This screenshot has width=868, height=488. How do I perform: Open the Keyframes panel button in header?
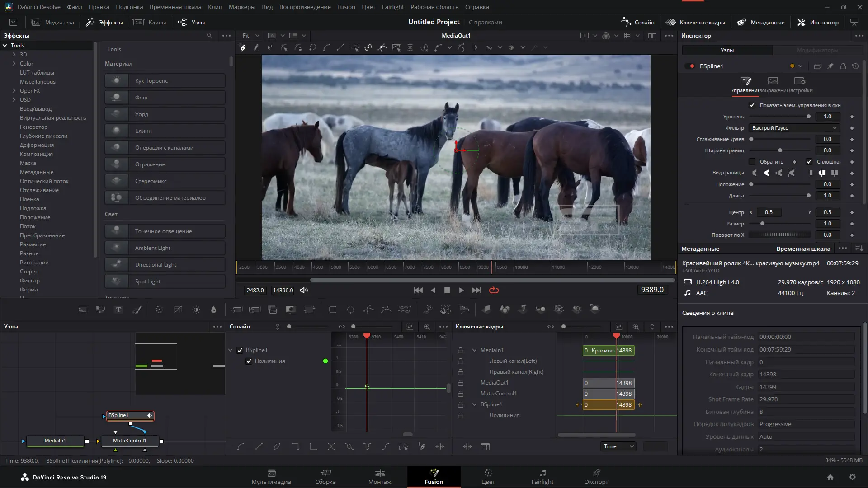pyautogui.click(x=695, y=22)
